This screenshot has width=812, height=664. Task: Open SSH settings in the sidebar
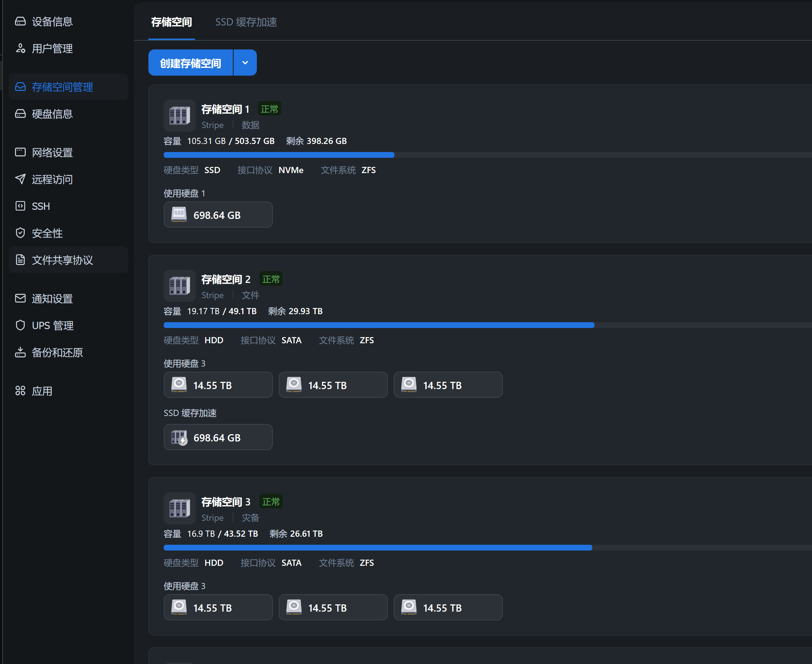tap(40, 206)
